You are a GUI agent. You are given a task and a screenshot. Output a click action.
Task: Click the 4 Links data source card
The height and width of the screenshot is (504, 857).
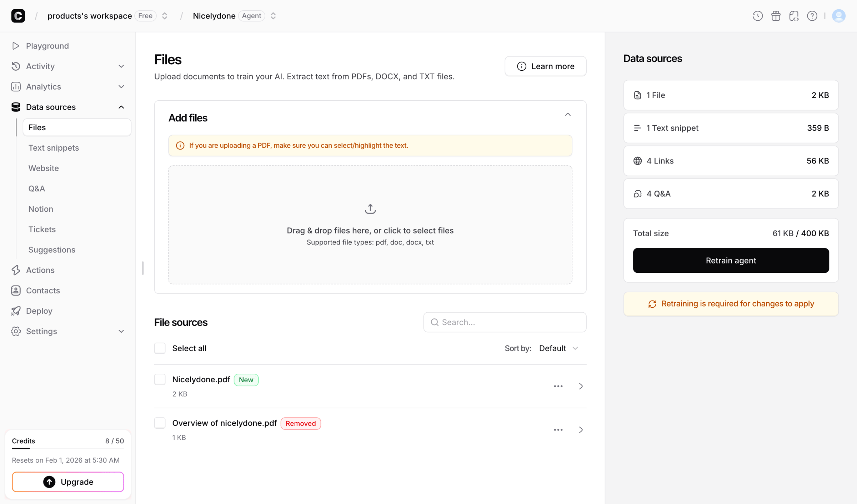(731, 161)
